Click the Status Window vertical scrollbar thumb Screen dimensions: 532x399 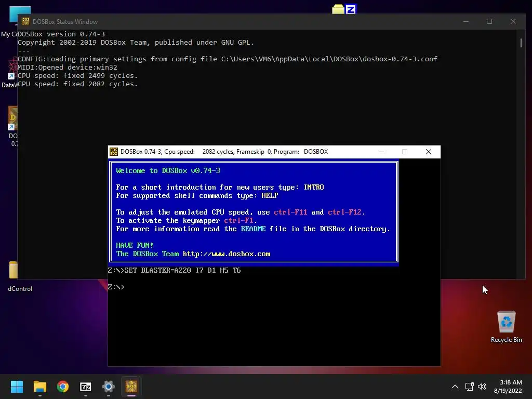click(521, 43)
